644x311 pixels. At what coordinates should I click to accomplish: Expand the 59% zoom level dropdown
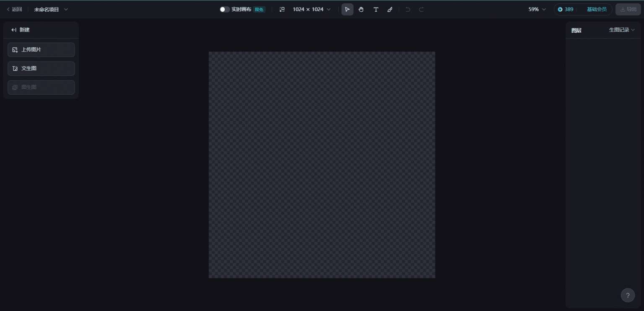point(537,9)
